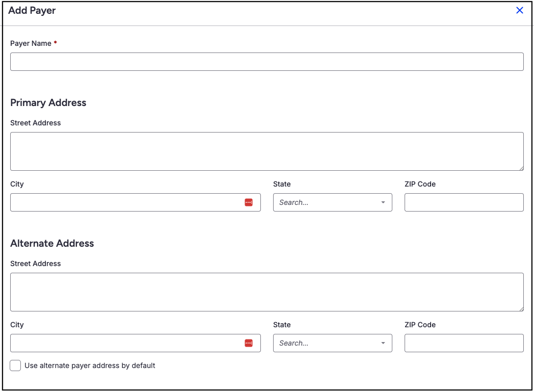Open the Primary Address State dropdown
Screen dimensions: 534x392
coord(326,202)
